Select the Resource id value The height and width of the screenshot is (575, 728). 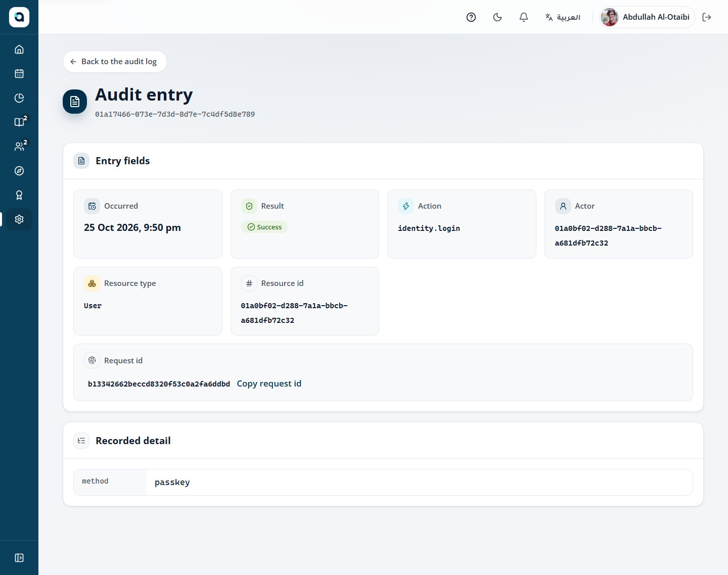(294, 313)
